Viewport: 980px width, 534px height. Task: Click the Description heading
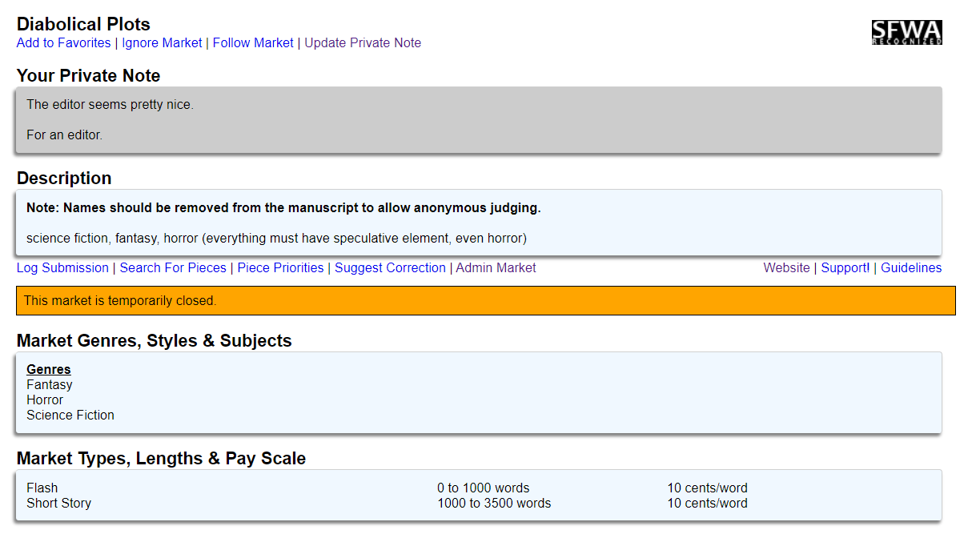click(x=64, y=179)
